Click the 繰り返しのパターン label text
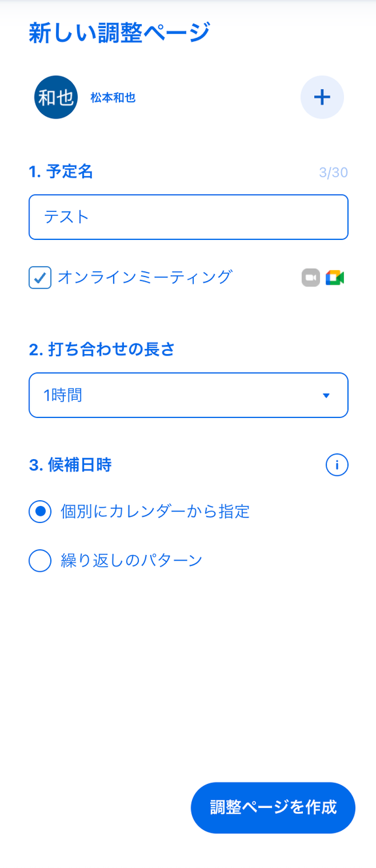376x868 pixels. [131, 560]
